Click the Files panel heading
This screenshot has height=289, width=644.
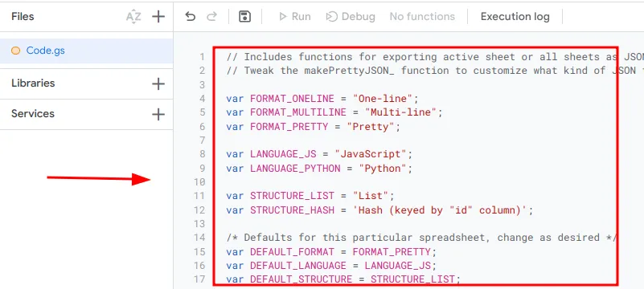pyautogui.click(x=23, y=16)
